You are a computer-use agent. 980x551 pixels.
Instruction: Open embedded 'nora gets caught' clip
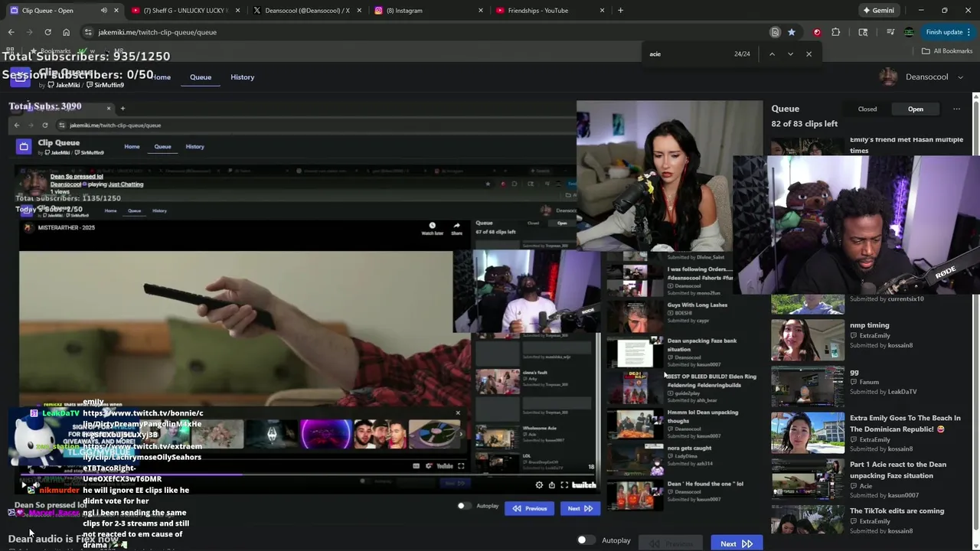point(689,448)
